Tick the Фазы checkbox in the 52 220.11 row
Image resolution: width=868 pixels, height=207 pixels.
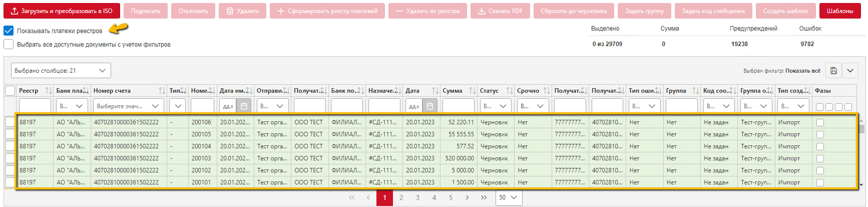[820, 122]
